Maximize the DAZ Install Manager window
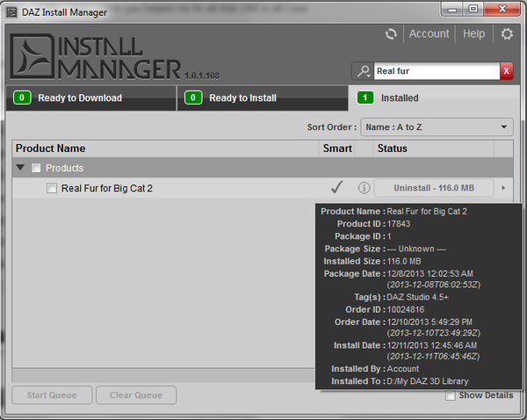Viewport: 527px width, 420px height. click(x=473, y=9)
